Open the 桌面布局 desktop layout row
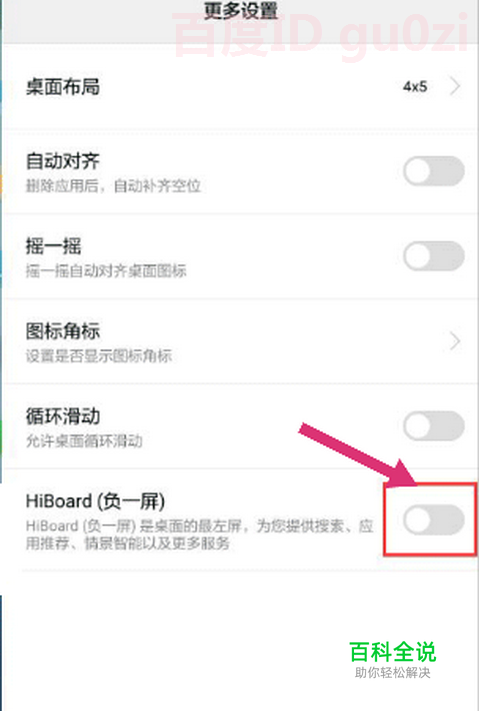 click(x=240, y=86)
